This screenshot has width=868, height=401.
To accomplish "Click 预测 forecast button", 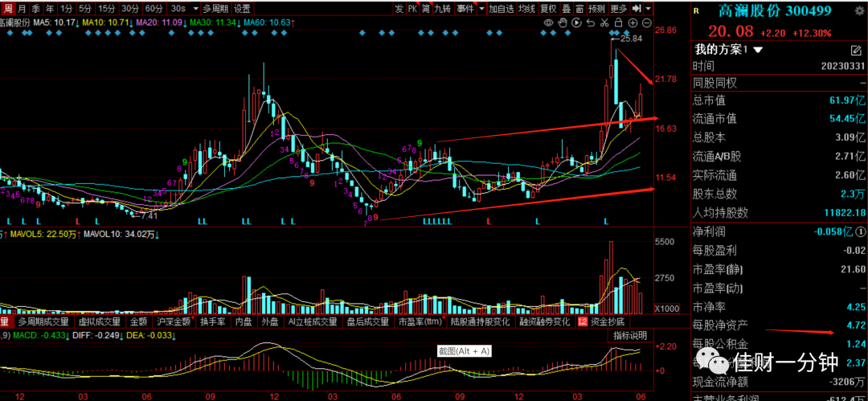I will [x=597, y=8].
